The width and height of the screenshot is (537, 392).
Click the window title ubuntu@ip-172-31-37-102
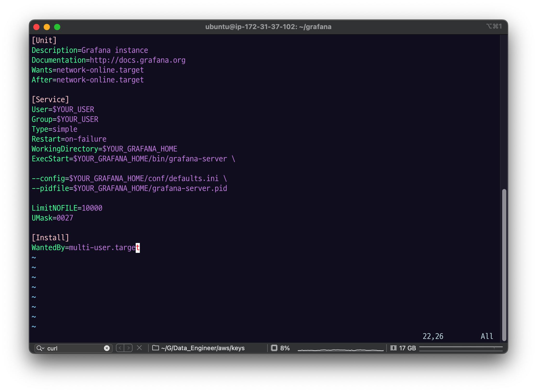268,27
